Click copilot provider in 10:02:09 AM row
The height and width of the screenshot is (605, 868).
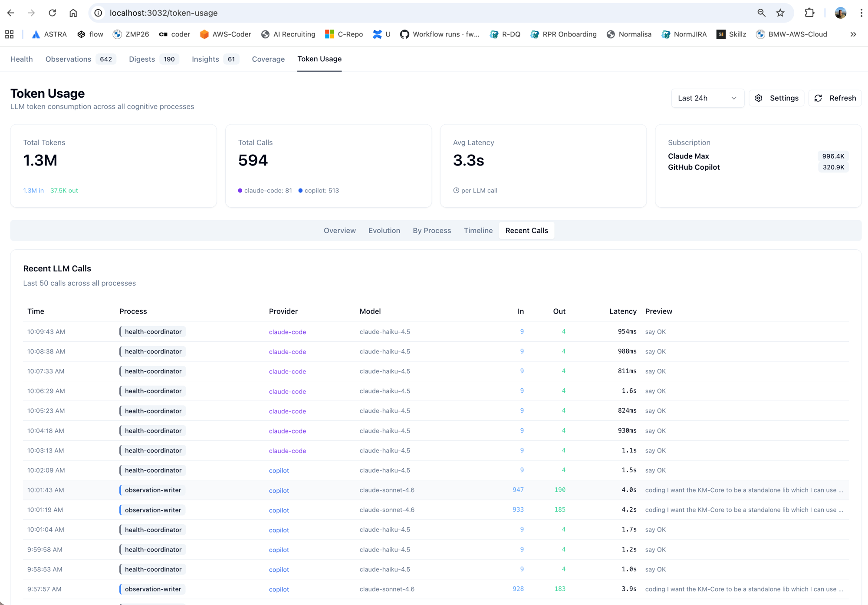pyautogui.click(x=279, y=470)
